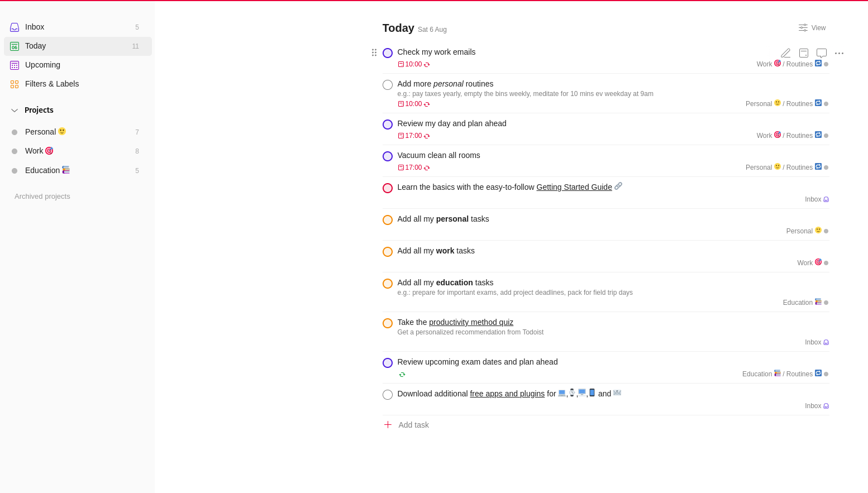Click Add task at the bottom
The width and height of the screenshot is (868, 493).
click(413, 425)
